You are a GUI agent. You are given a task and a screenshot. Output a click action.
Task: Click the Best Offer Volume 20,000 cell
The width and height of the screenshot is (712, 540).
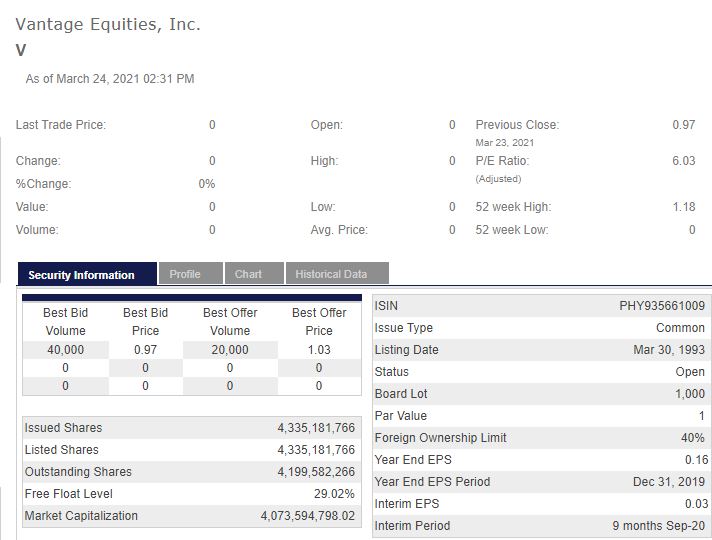point(230,350)
